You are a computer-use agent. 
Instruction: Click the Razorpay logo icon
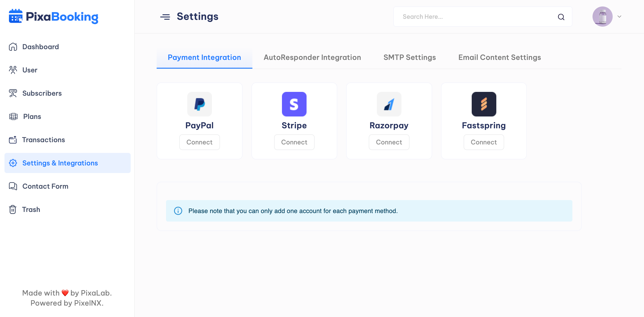point(389,104)
